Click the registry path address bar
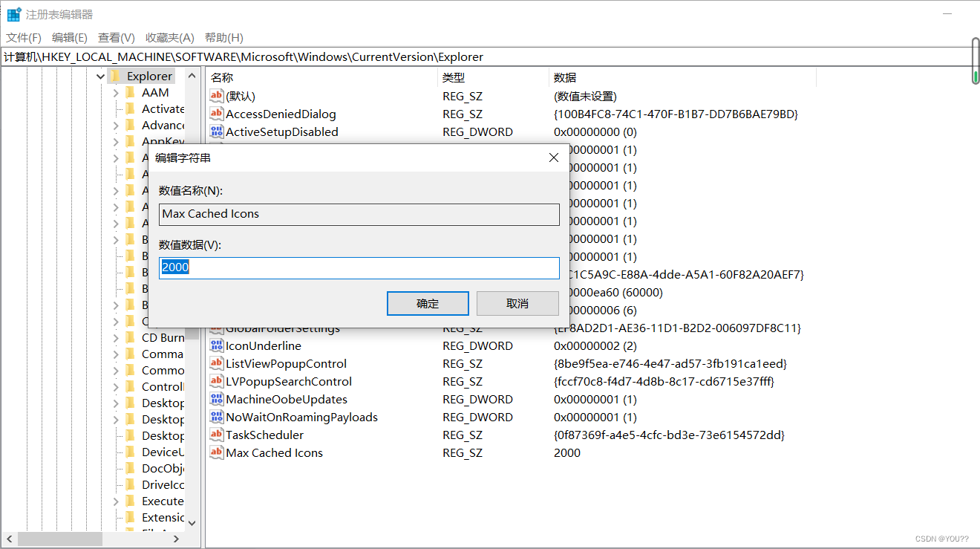 [486, 56]
